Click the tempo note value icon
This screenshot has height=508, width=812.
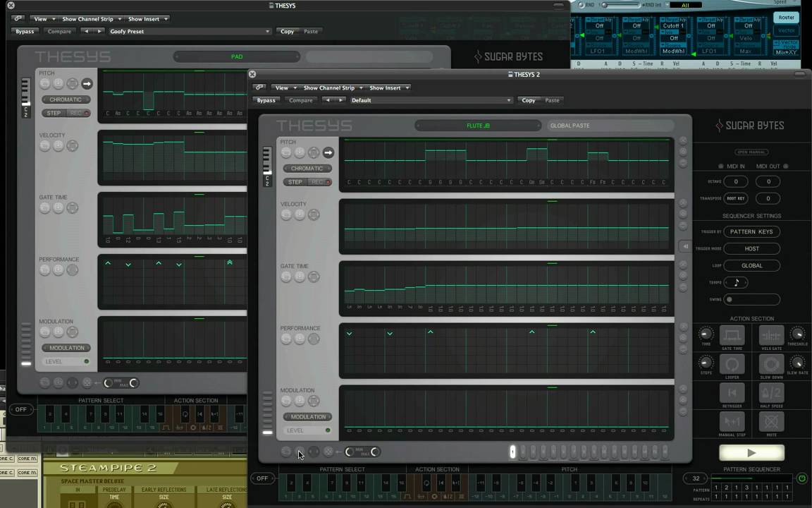pyautogui.click(x=736, y=282)
